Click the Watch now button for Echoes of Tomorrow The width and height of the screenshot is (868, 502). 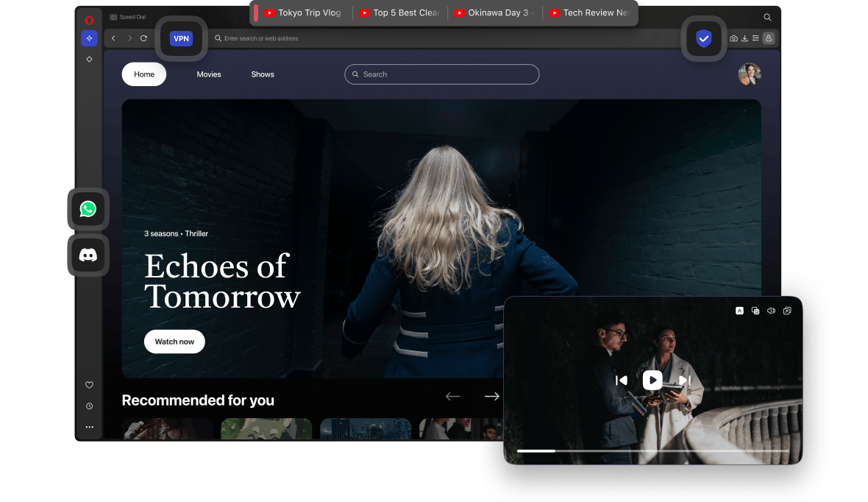point(174,342)
